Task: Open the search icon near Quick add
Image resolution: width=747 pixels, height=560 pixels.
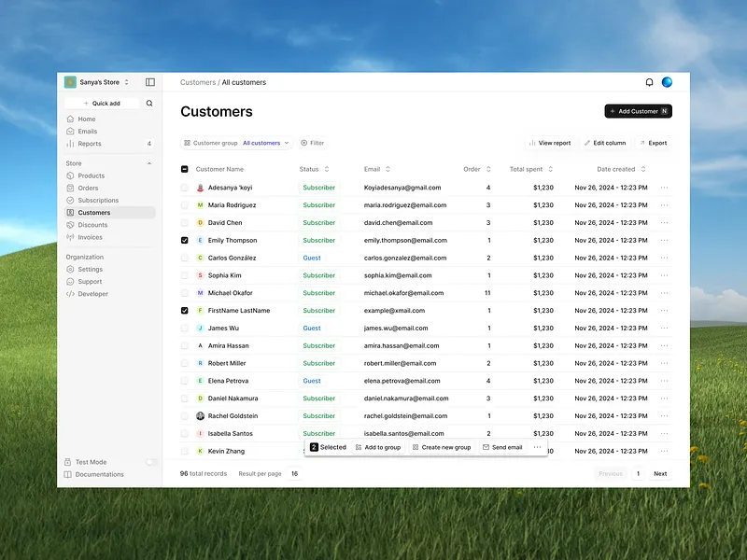Action: [149, 103]
